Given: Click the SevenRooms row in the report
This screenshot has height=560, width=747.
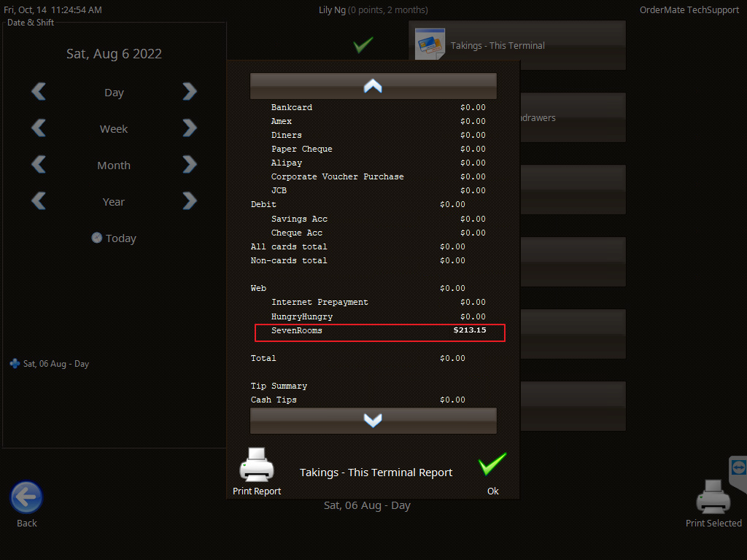Looking at the screenshot, I should pyautogui.click(x=379, y=332).
